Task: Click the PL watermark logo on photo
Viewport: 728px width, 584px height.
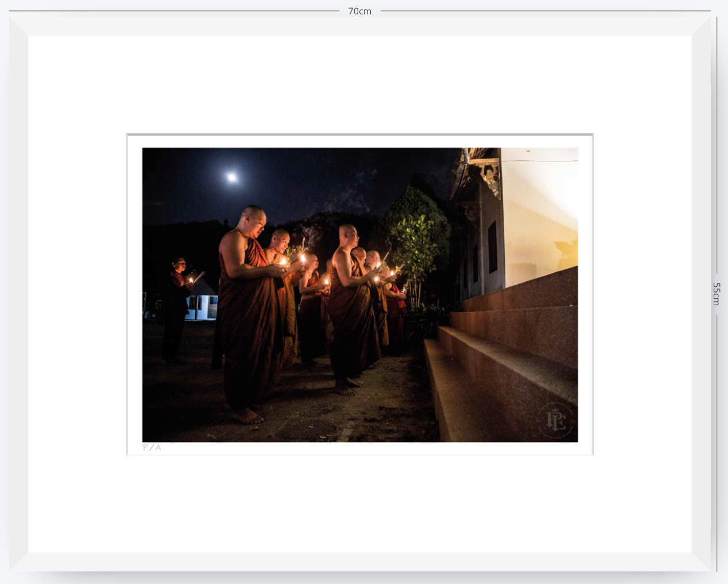Action: pyautogui.click(x=555, y=420)
